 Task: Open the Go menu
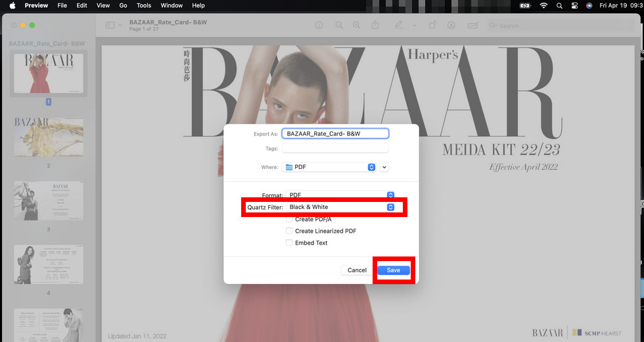tap(124, 5)
